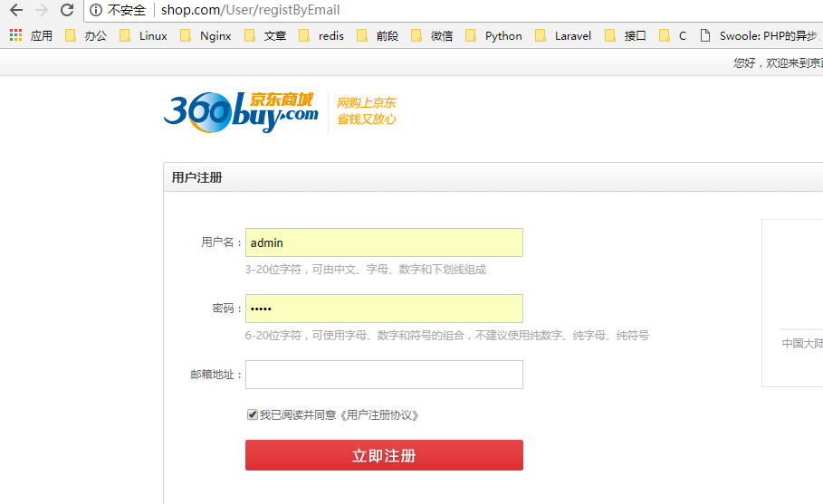
Task: Open the site security info icon
Action: click(x=96, y=11)
